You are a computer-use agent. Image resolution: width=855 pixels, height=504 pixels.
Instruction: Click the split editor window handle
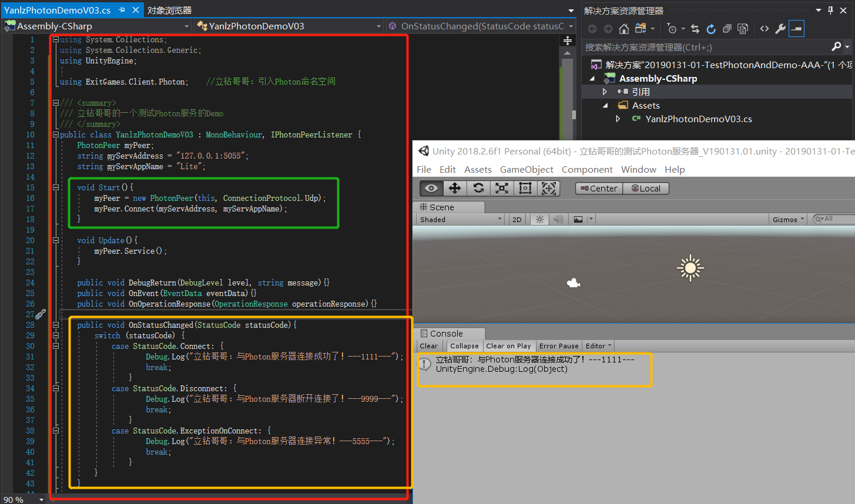coord(568,40)
